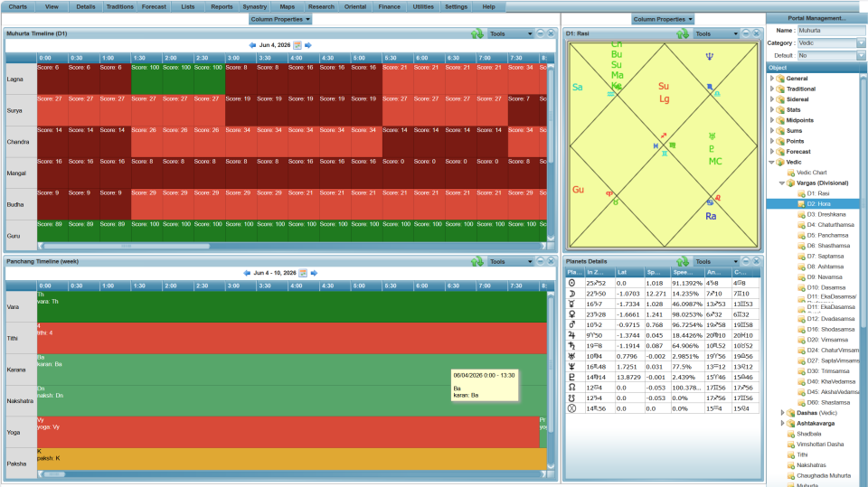Image resolution: width=868 pixels, height=487 pixels.
Task: Open the Synastry menu
Action: 255,6
